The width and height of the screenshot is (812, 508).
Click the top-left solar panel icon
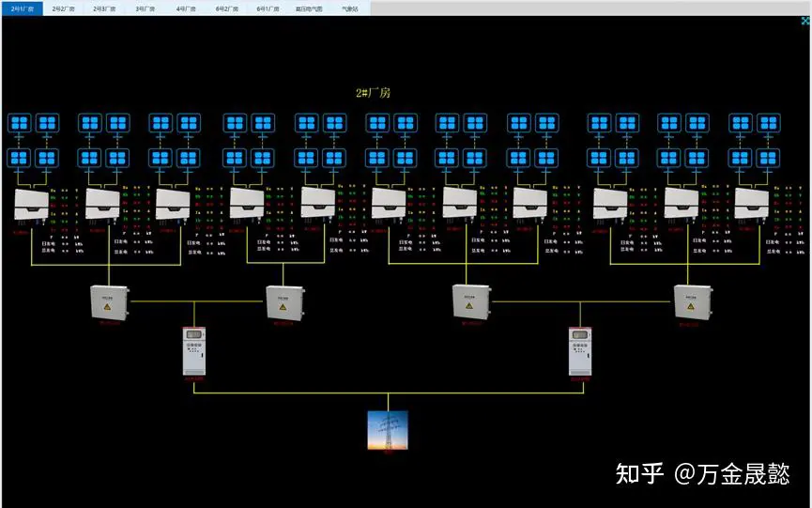point(20,123)
